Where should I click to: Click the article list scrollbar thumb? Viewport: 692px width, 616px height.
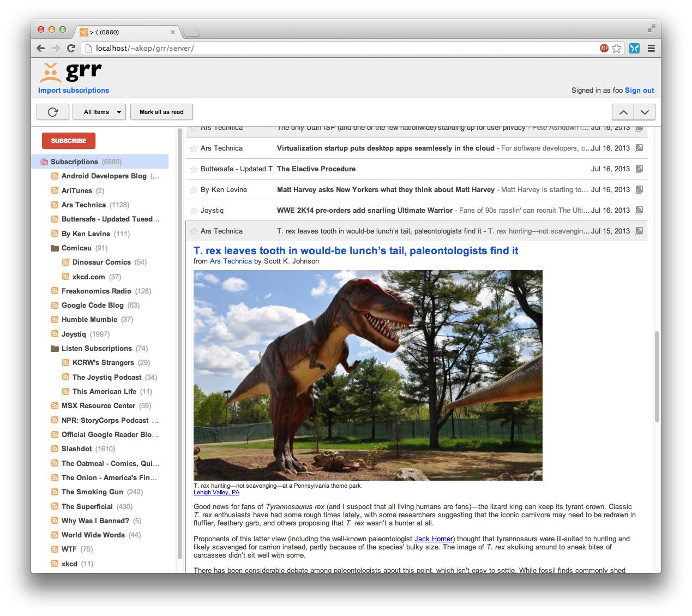pos(657,376)
